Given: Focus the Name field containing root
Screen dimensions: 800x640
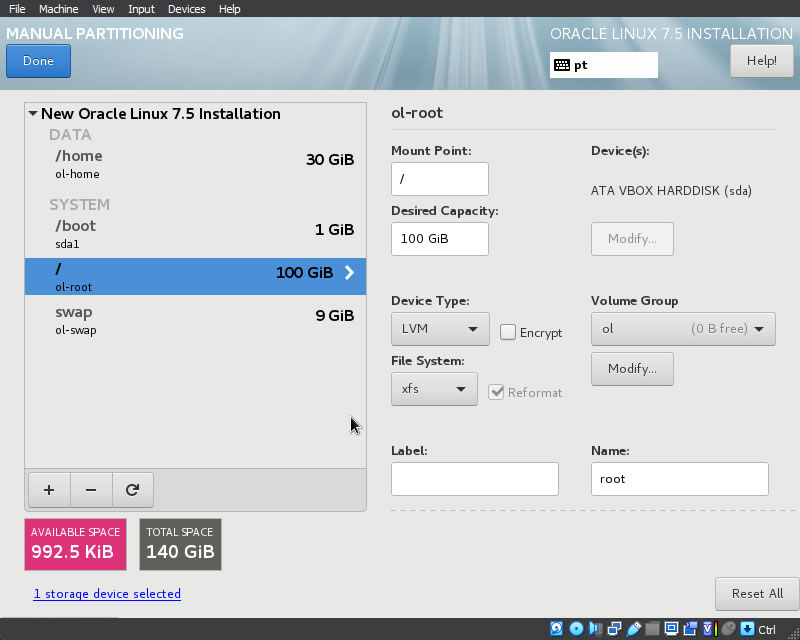Looking at the screenshot, I should [x=680, y=479].
